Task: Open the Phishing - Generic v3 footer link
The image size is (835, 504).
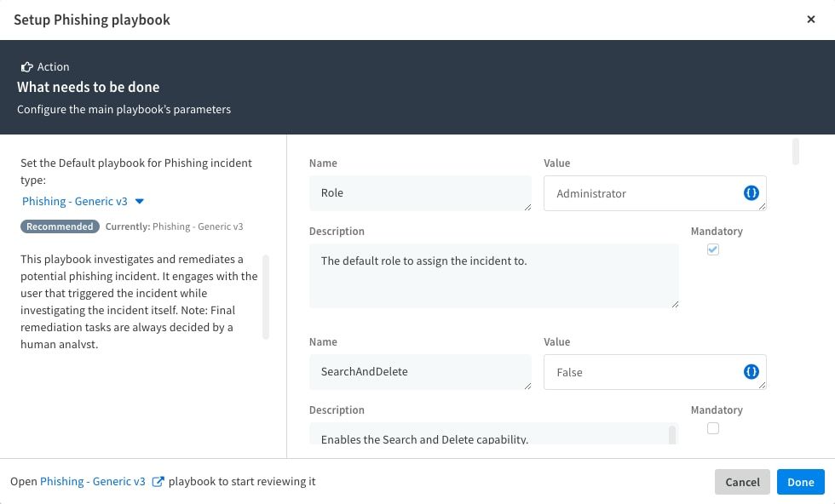Action: click(x=93, y=482)
